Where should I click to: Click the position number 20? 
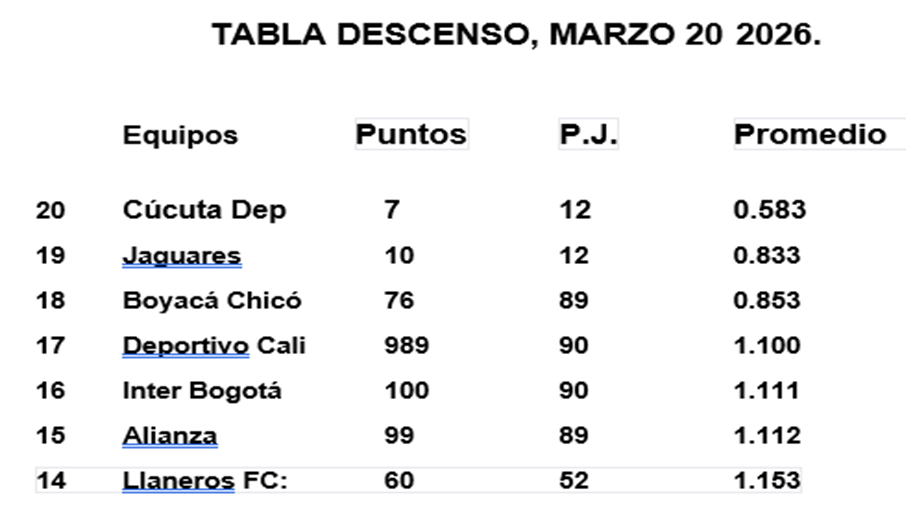(50, 210)
